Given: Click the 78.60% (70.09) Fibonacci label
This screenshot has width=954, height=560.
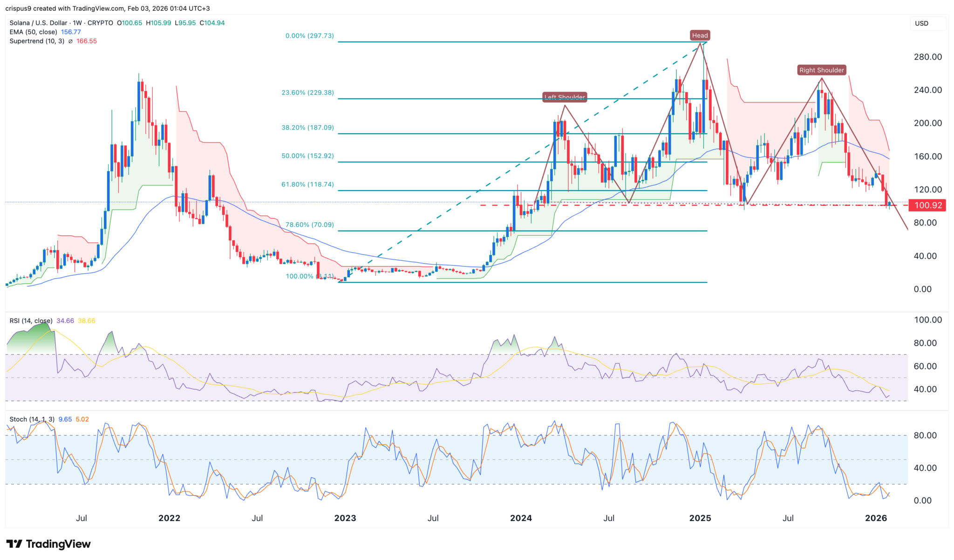Looking at the screenshot, I should click(x=309, y=225).
